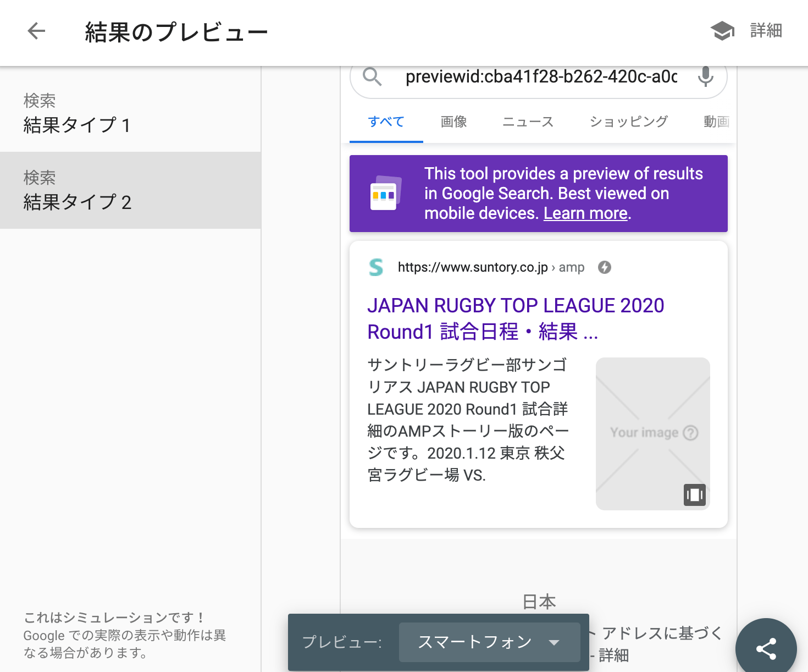Click the simulation disclaimer text これはシミュレーションです
The image size is (808, 672).
click(115, 618)
